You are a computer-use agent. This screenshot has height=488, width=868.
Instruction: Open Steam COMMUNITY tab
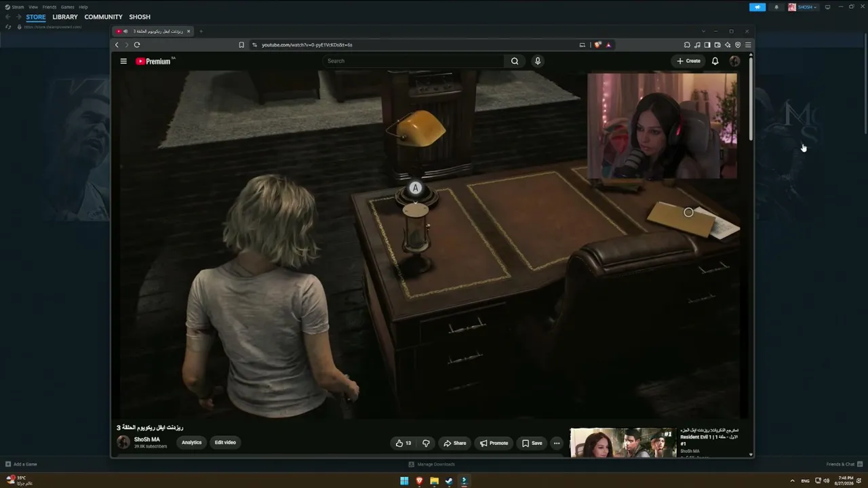click(104, 17)
